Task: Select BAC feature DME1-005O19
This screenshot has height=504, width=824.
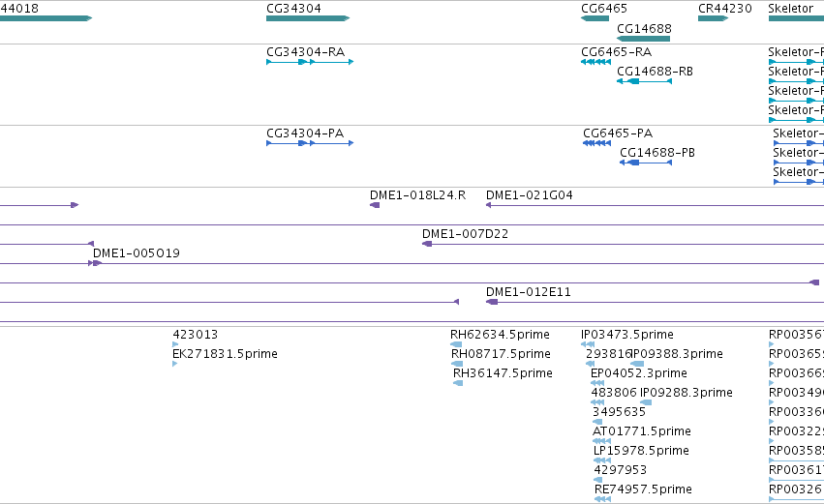Action: click(458, 263)
